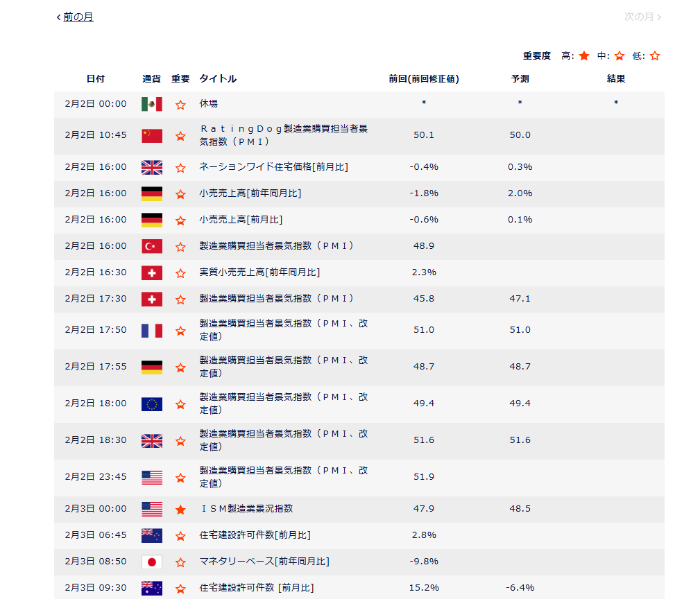The width and height of the screenshot is (700, 599).
Task: Click the 日付 column header
Action: pos(96,79)
